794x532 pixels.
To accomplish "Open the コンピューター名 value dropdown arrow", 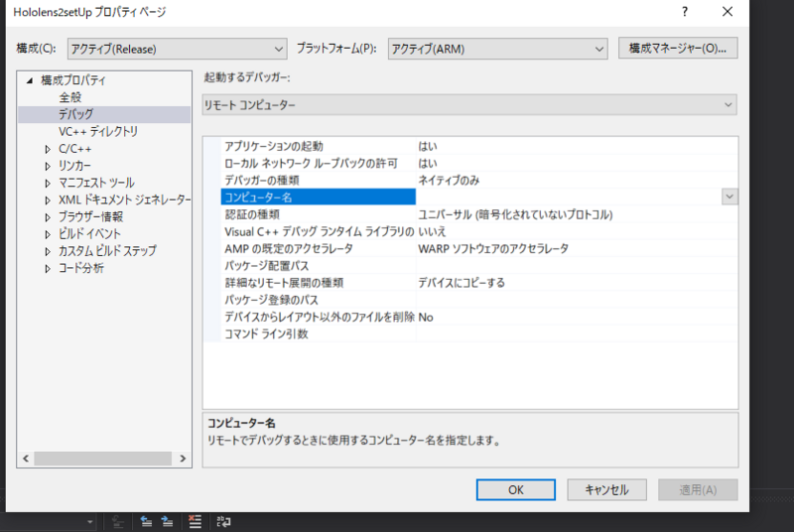I will coord(729,197).
